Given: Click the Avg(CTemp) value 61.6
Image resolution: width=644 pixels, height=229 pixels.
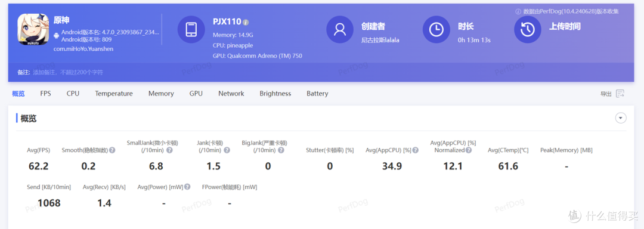Looking at the screenshot, I should [x=507, y=166].
